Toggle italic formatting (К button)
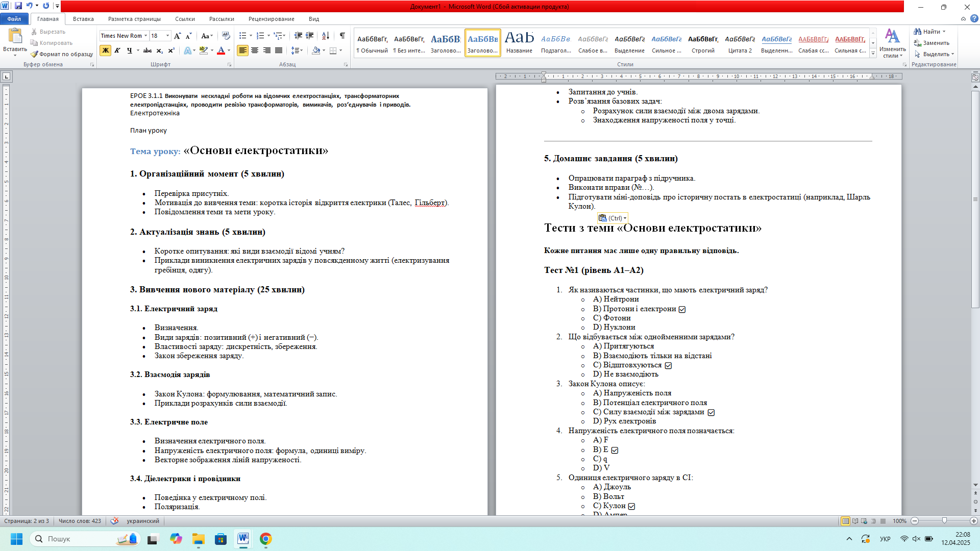This screenshot has height=551, width=980. tap(117, 51)
